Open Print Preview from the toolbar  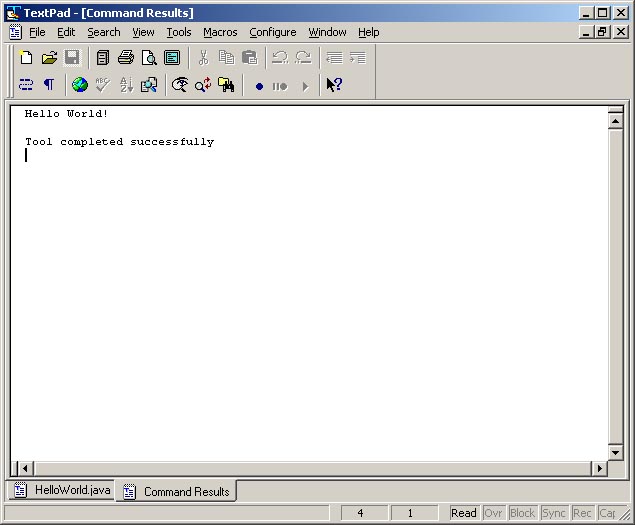(x=149, y=58)
